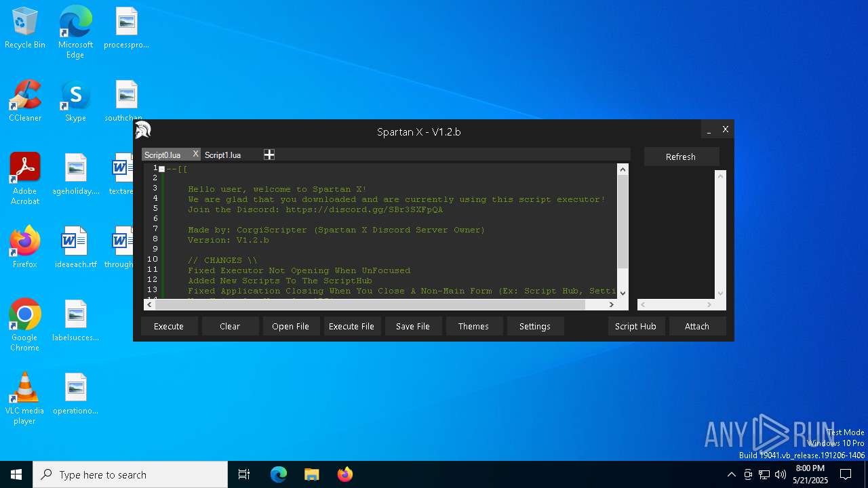The height and width of the screenshot is (488, 868).
Task: Click the Spartan helmet logo icon
Action: coord(142,130)
